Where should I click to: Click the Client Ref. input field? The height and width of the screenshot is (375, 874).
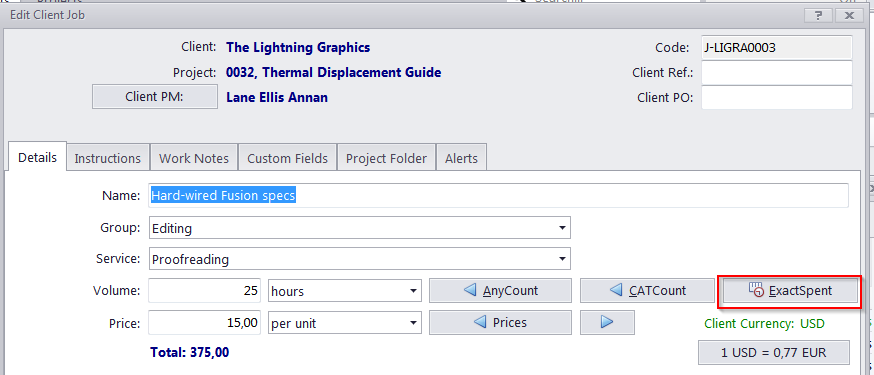coord(776,72)
